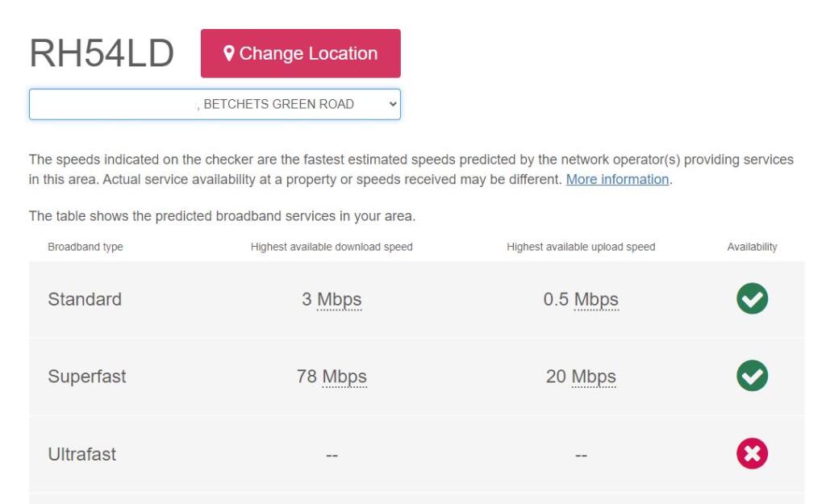The height and width of the screenshot is (504, 826).
Task: Click the Change Location button
Action: [300, 53]
